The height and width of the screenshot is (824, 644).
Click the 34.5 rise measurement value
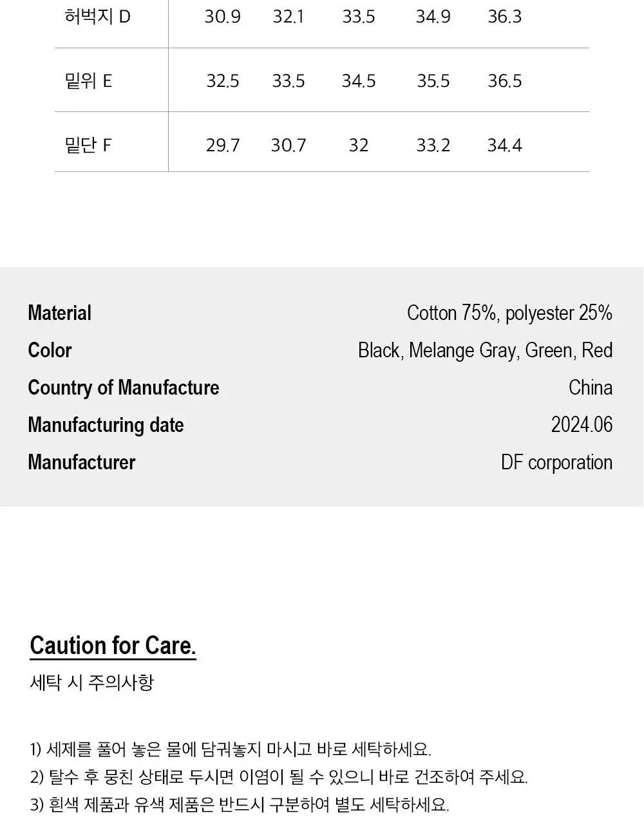(359, 81)
